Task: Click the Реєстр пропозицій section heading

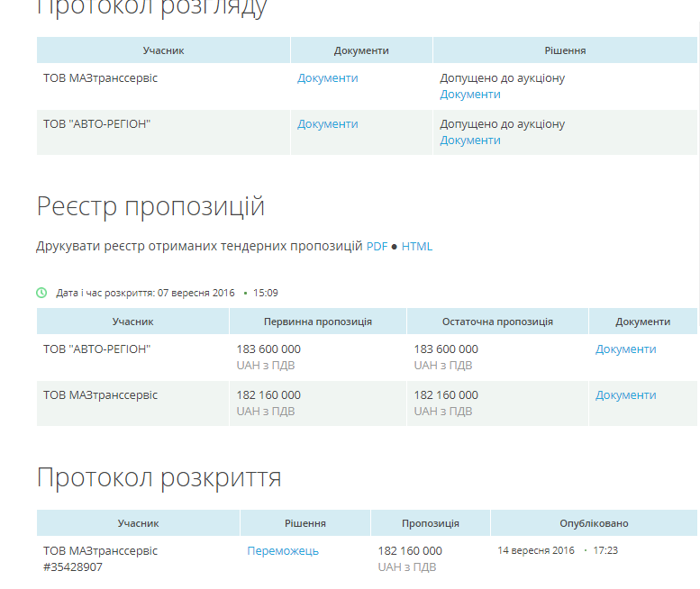Action: click(x=150, y=206)
